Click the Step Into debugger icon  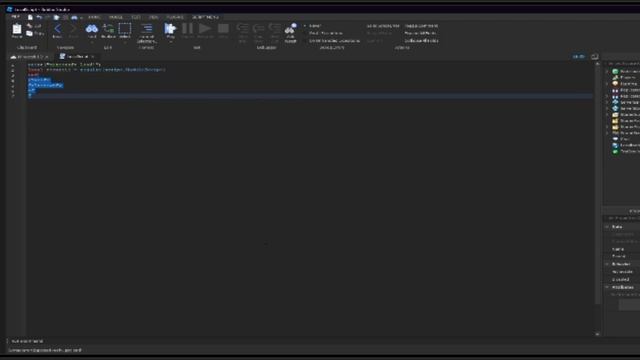(x=242, y=28)
